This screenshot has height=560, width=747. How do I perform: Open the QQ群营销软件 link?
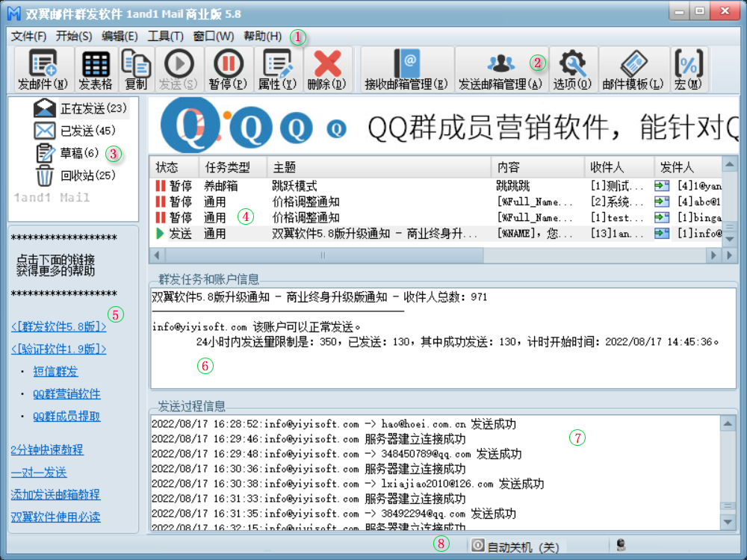pyautogui.click(x=66, y=393)
